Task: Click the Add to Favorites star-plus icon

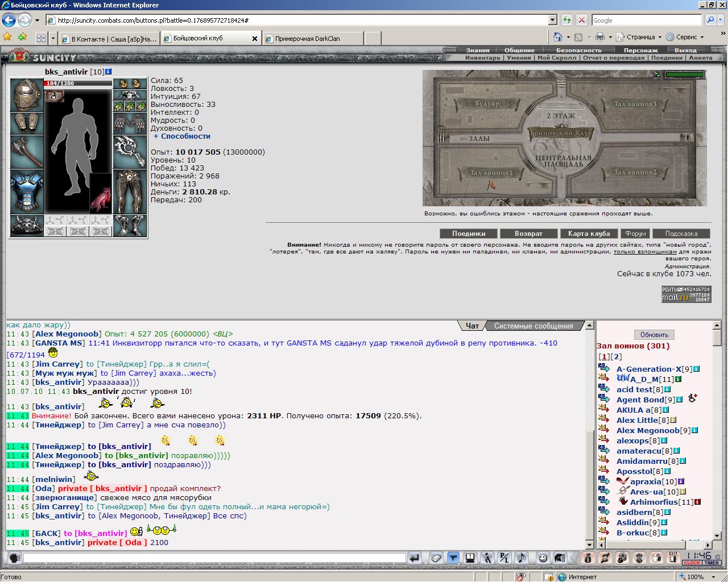Action: click(x=22, y=37)
